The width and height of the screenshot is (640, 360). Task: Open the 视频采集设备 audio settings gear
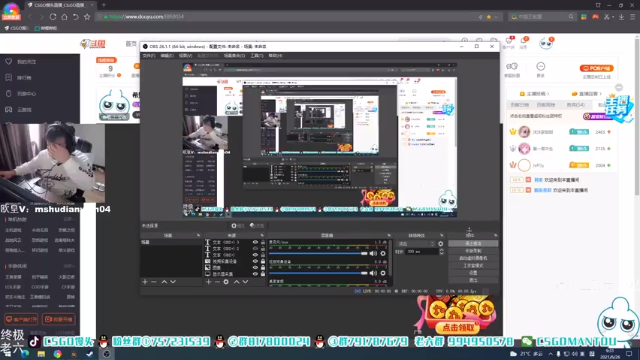pos(383,273)
